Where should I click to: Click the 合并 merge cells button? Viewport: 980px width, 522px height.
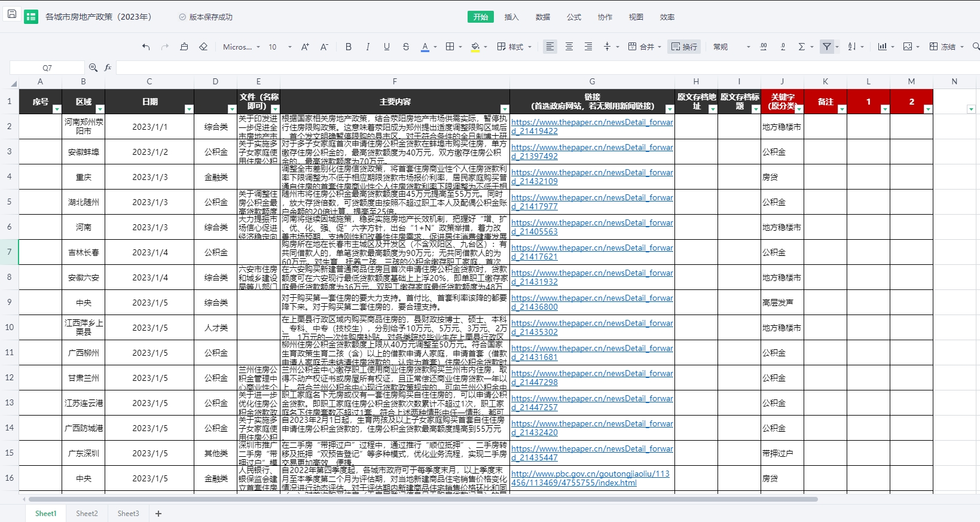(644, 47)
